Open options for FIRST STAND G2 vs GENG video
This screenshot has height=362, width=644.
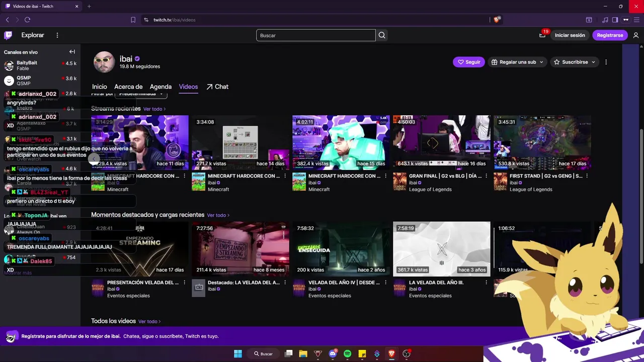point(587,176)
